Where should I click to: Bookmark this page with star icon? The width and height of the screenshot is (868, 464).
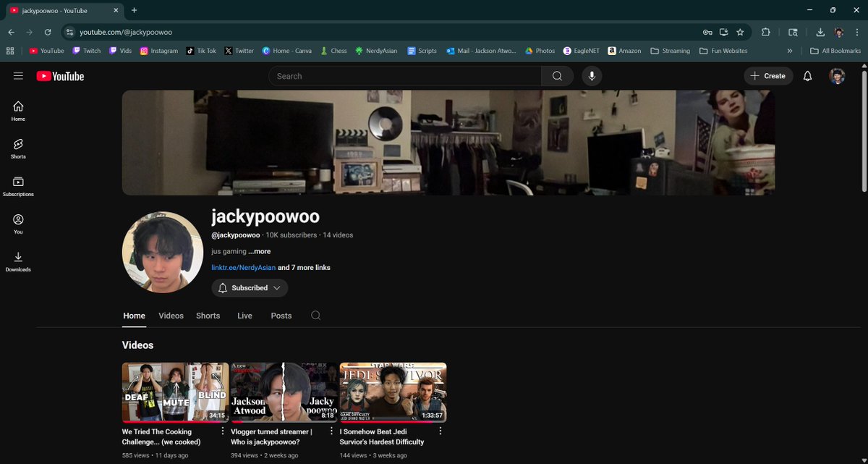(740, 32)
